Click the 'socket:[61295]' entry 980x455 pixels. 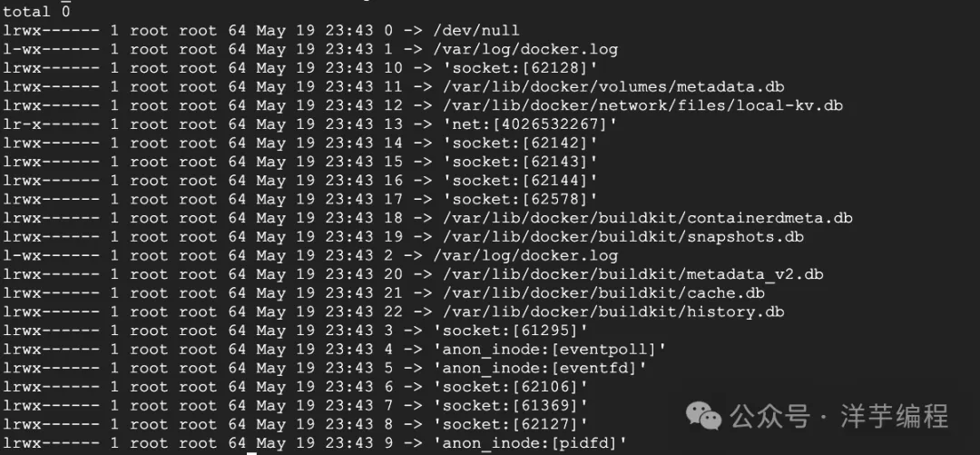[511, 331]
